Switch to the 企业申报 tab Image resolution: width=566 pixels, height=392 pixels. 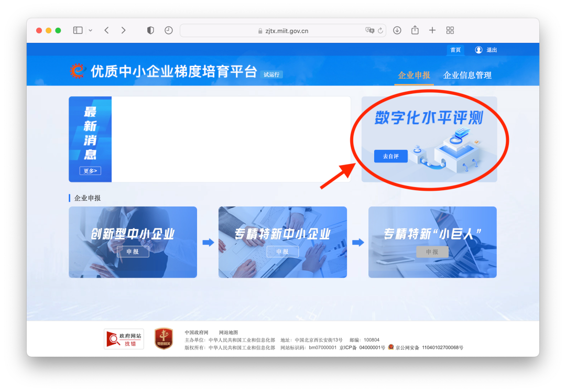pyautogui.click(x=414, y=75)
